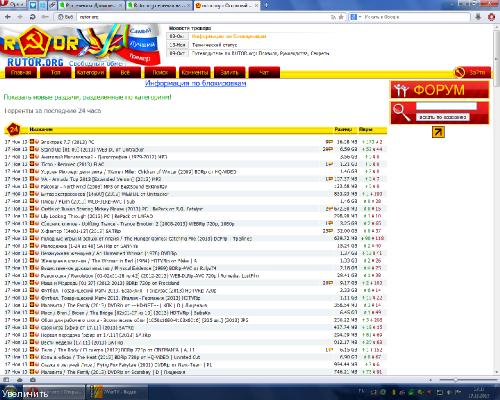Click the magnet icon in the Lily Looking Through row

tap(37, 216)
